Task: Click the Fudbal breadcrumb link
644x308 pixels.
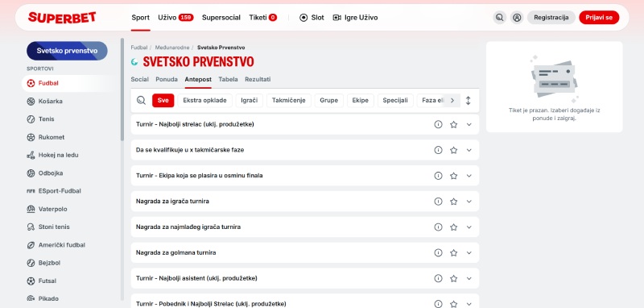Action: [x=138, y=48]
